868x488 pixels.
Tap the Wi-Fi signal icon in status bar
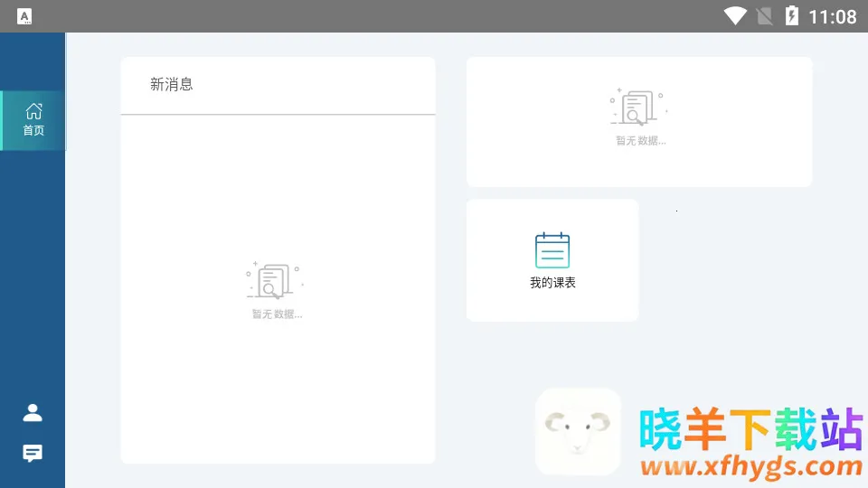(x=735, y=16)
